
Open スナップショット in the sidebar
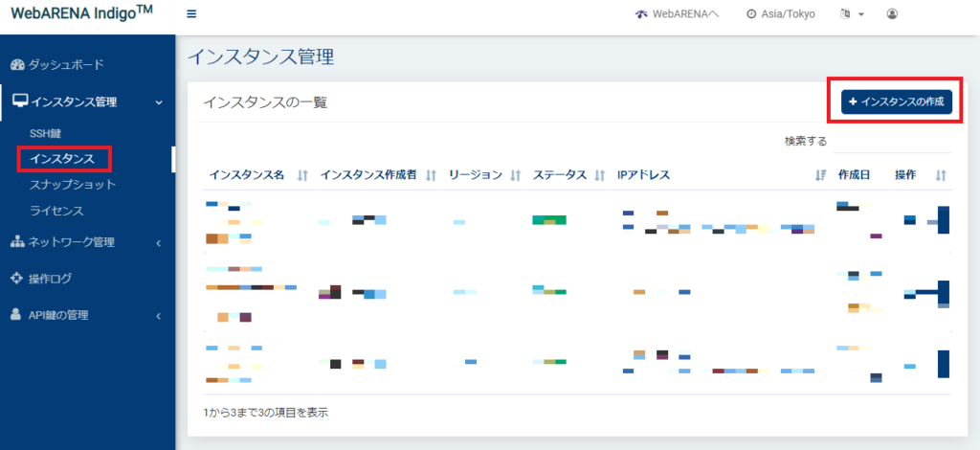[73, 185]
